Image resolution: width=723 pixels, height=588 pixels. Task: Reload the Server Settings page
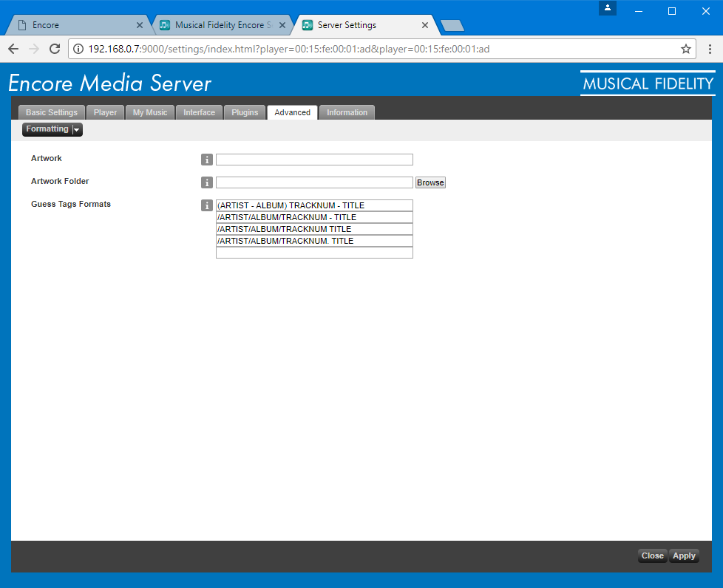click(x=55, y=49)
